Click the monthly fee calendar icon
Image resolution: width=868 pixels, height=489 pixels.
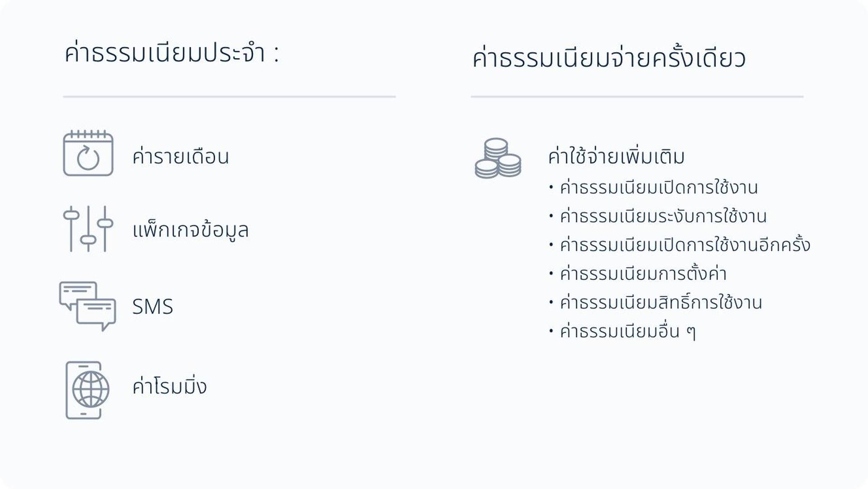click(88, 153)
